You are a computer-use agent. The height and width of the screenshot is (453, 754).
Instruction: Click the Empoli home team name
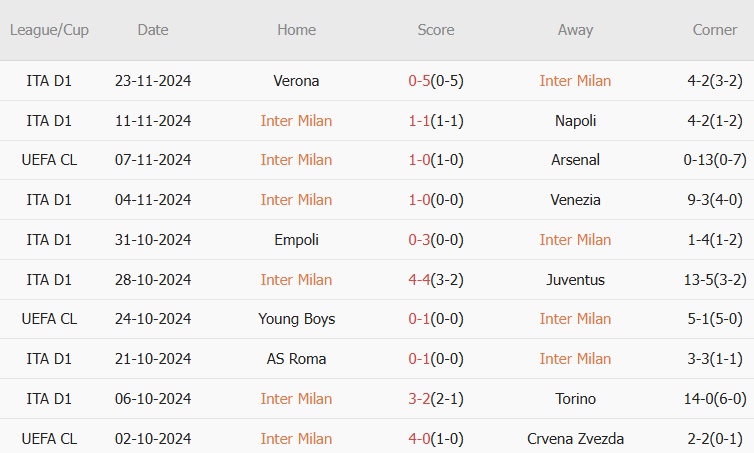point(296,240)
